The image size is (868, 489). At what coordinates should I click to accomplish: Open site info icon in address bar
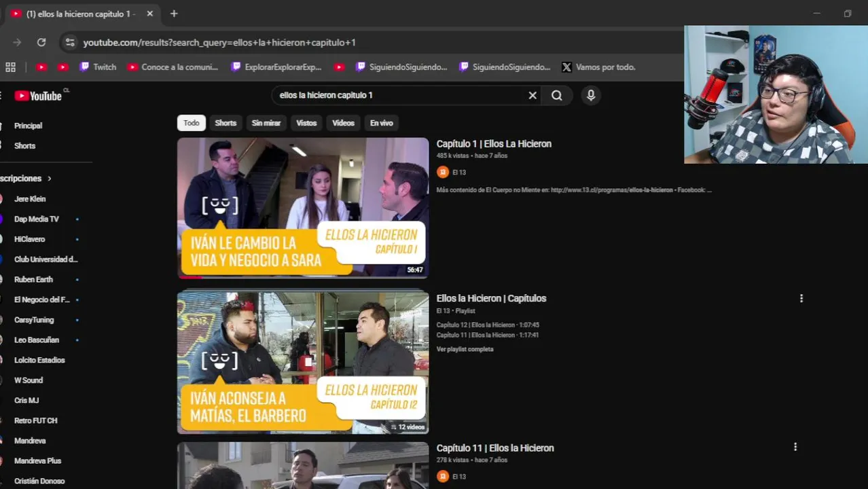click(x=69, y=42)
